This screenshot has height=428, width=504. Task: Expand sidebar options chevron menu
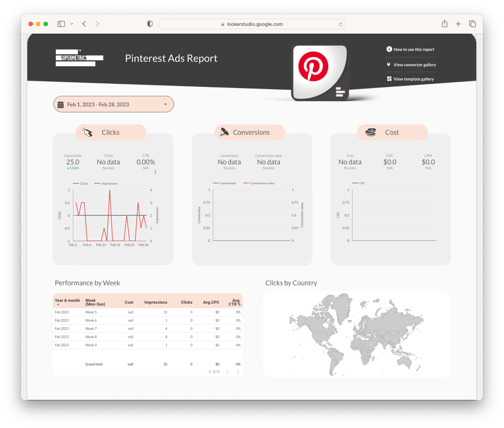[72, 24]
